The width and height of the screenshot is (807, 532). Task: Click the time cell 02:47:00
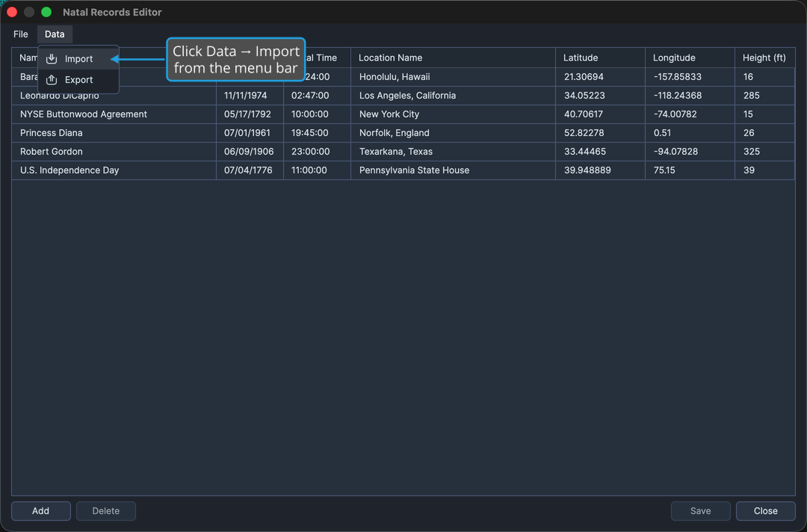[x=317, y=96]
